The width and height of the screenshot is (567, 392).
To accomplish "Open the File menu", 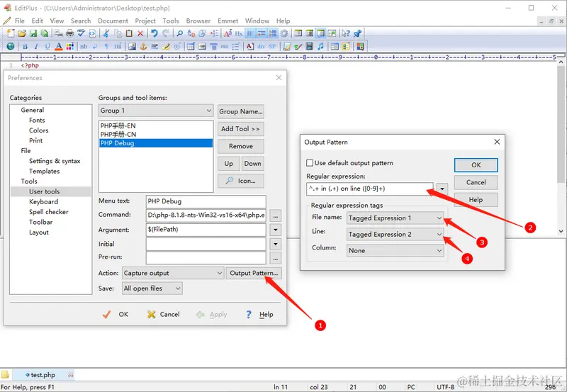I will click(20, 21).
